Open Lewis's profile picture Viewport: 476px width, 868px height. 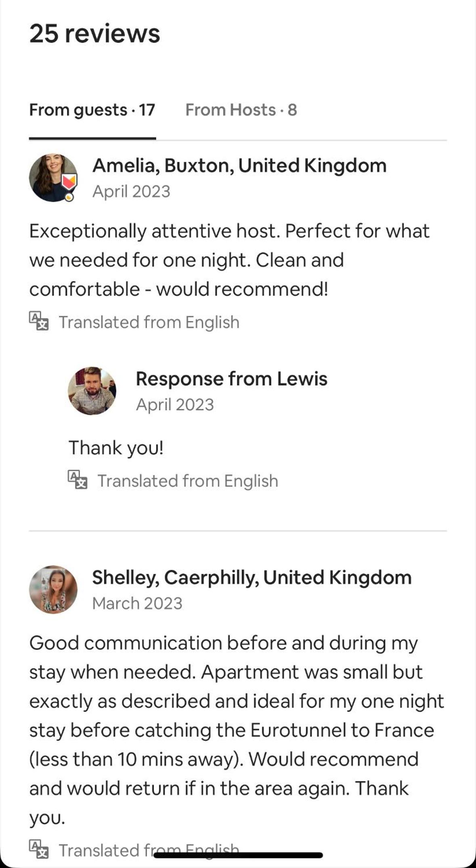(92, 391)
